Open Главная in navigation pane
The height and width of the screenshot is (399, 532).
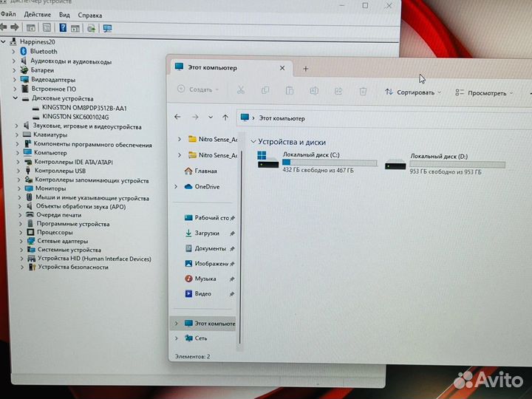coord(205,171)
